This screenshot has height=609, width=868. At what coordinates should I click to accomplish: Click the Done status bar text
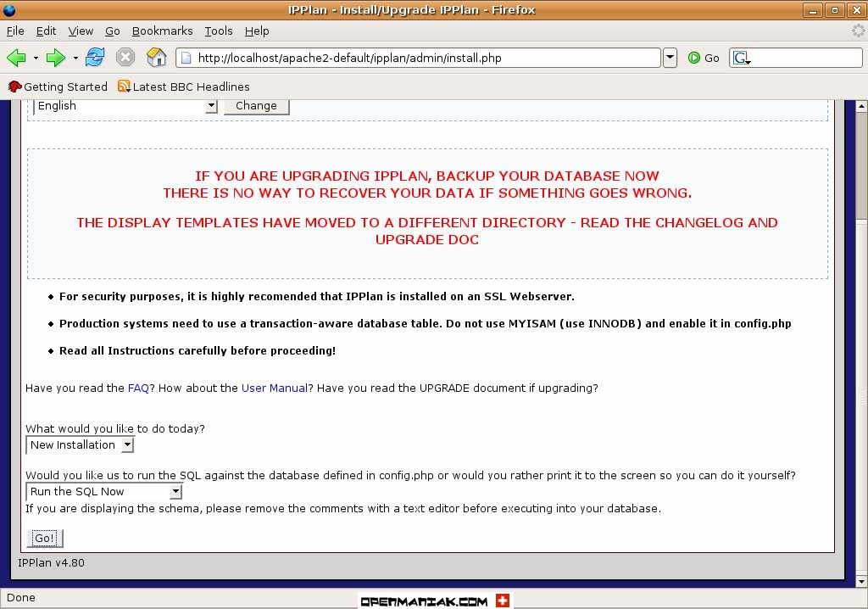[x=21, y=598]
